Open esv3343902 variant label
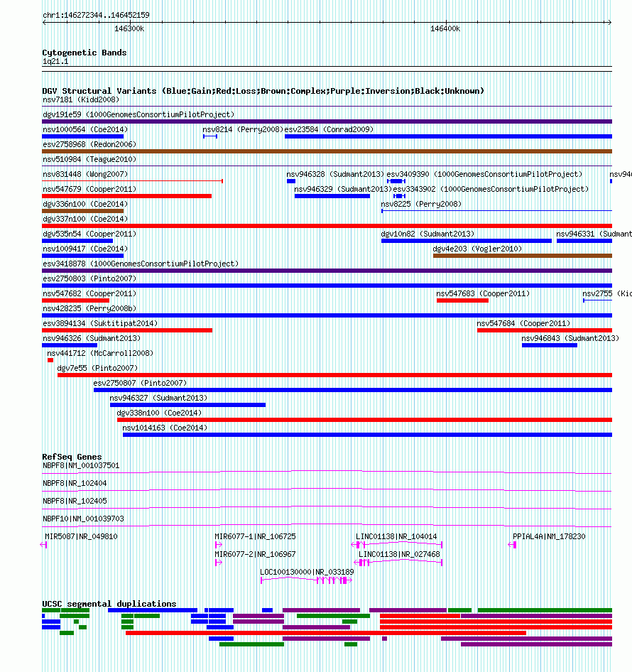This screenshot has width=632, height=672. [x=491, y=190]
